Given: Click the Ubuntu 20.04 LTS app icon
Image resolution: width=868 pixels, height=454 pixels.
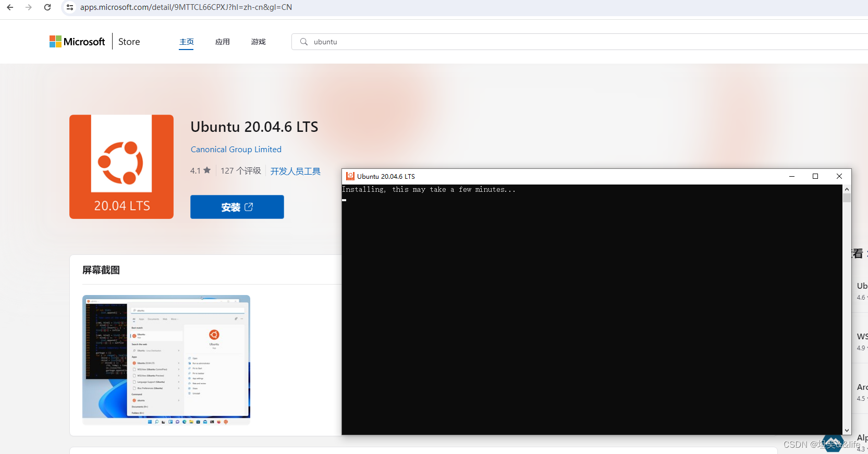Looking at the screenshot, I should pos(121,167).
